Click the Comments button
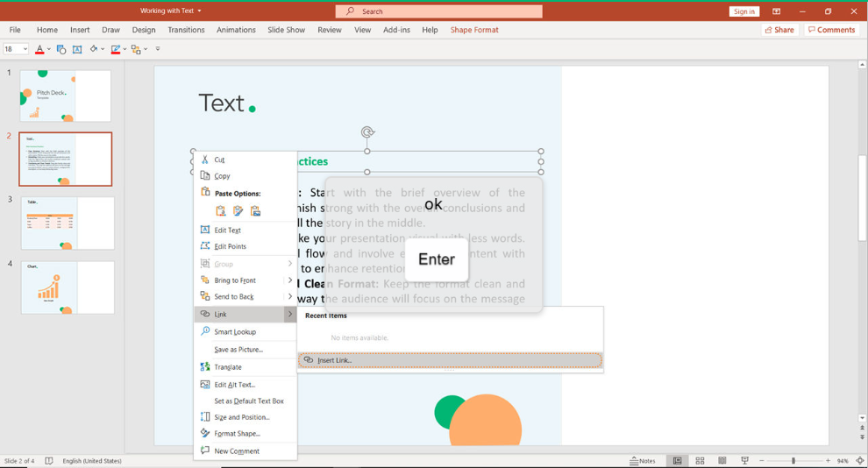 pos(831,30)
